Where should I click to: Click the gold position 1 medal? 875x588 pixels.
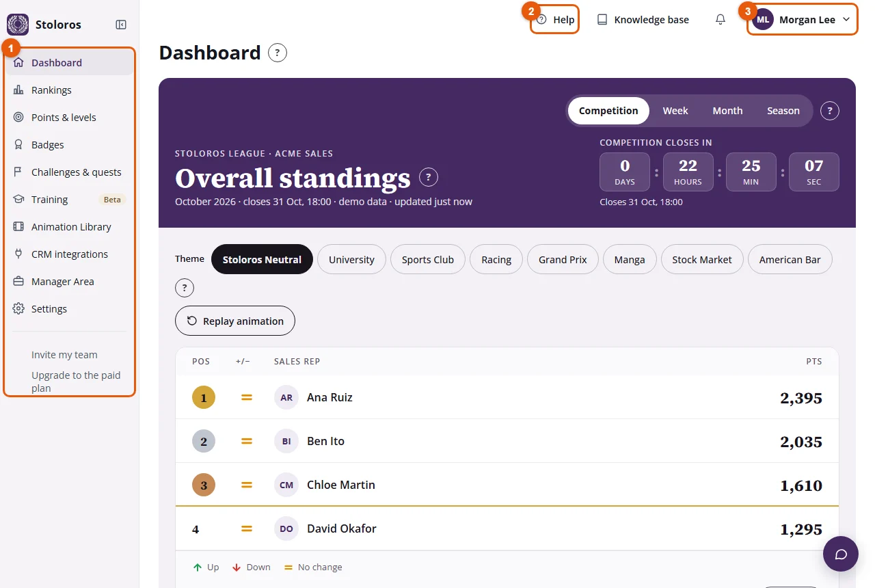pyautogui.click(x=204, y=397)
